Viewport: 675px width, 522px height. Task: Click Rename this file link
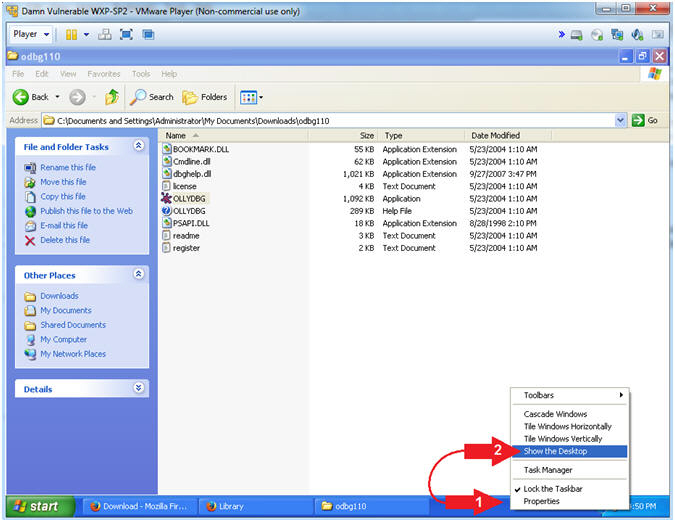[x=68, y=167]
